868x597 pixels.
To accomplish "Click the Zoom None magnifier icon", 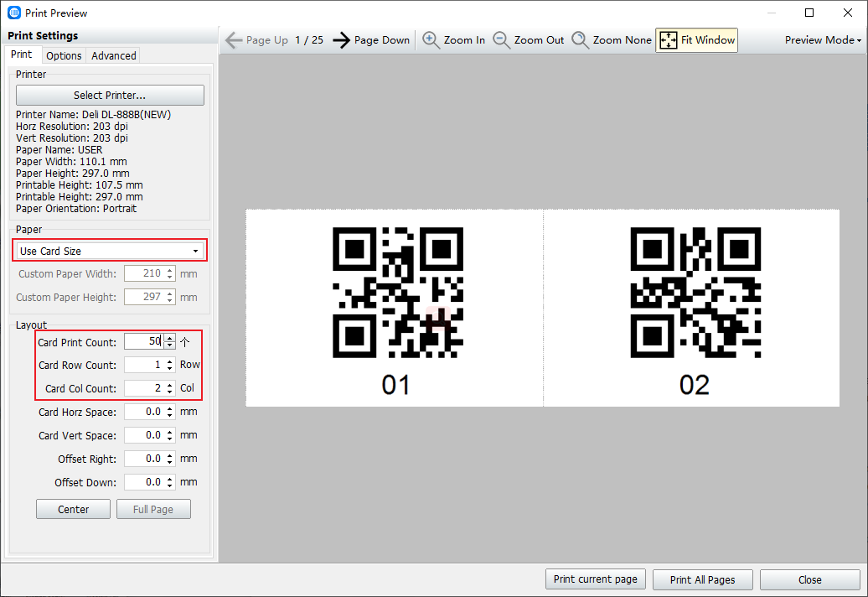I will [580, 40].
